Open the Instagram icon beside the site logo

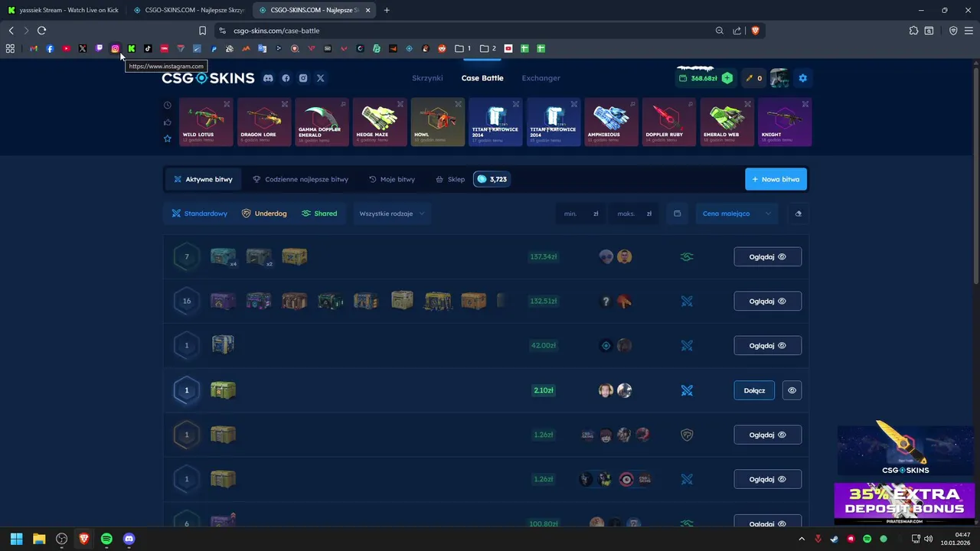[x=303, y=78]
